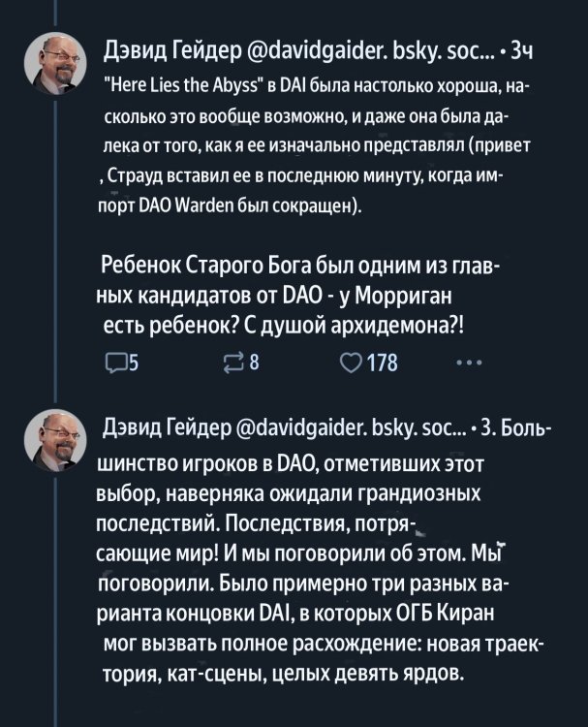Screen dimensions: 588x727
Task: Open the avatar on the first post
Action: (x=54, y=59)
